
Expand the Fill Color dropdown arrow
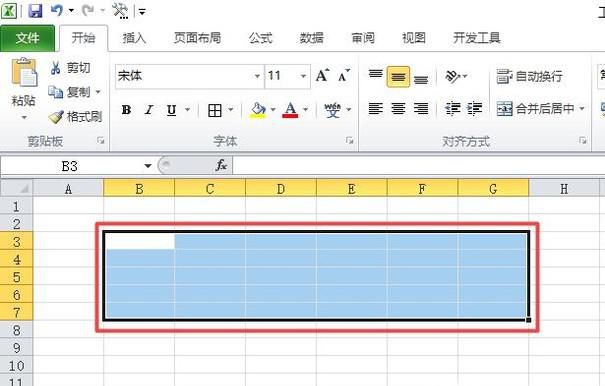click(x=273, y=110)
